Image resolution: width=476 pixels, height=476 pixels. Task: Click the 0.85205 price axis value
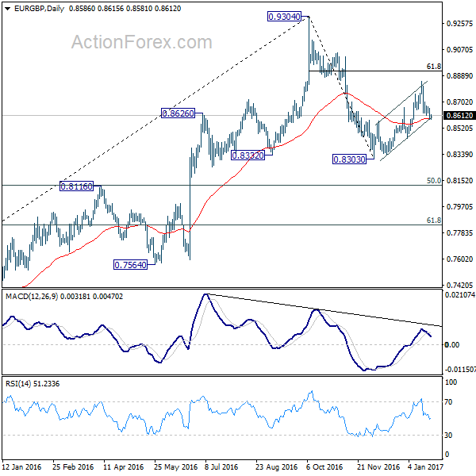coord(459,128)
